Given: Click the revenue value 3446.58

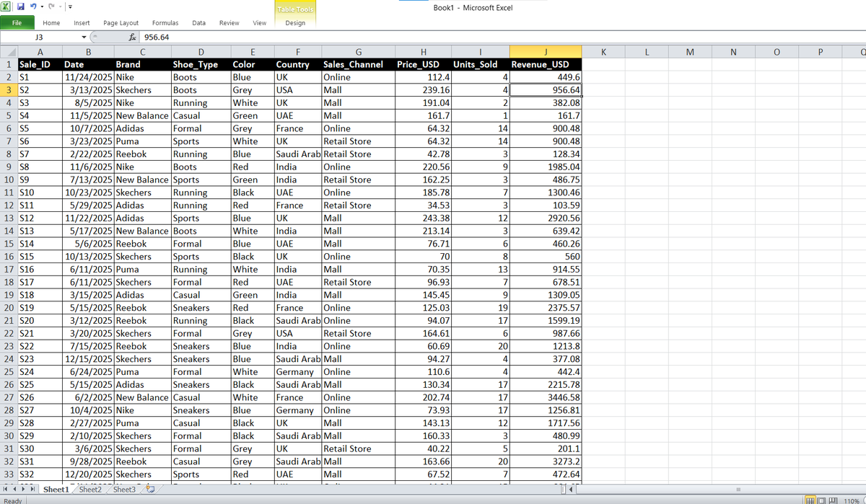Looking at the screenshot, I should point(546,397).
